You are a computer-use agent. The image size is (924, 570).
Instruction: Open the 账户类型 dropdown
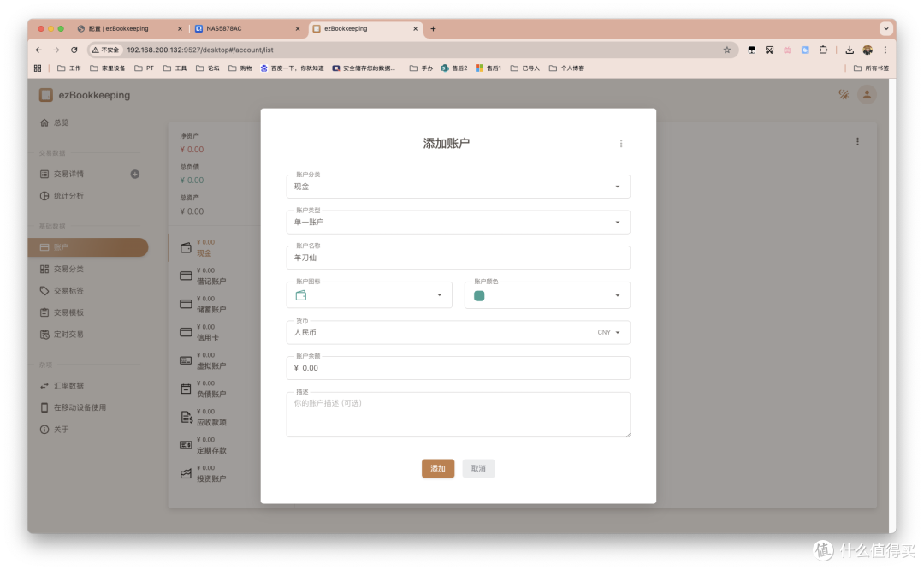click(458, 223)
